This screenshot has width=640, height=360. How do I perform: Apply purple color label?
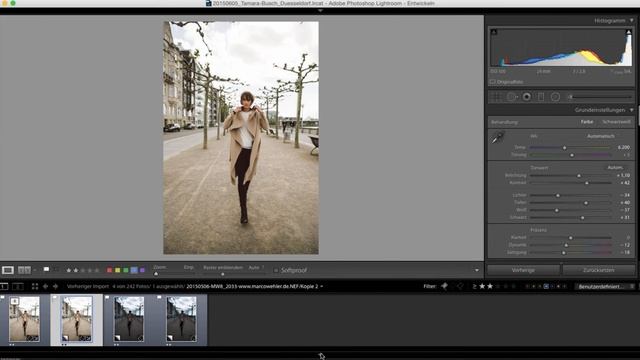pos(142,270)
